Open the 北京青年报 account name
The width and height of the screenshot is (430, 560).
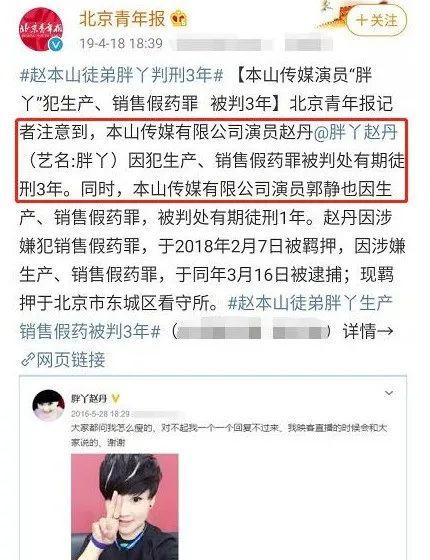[122, 19]
